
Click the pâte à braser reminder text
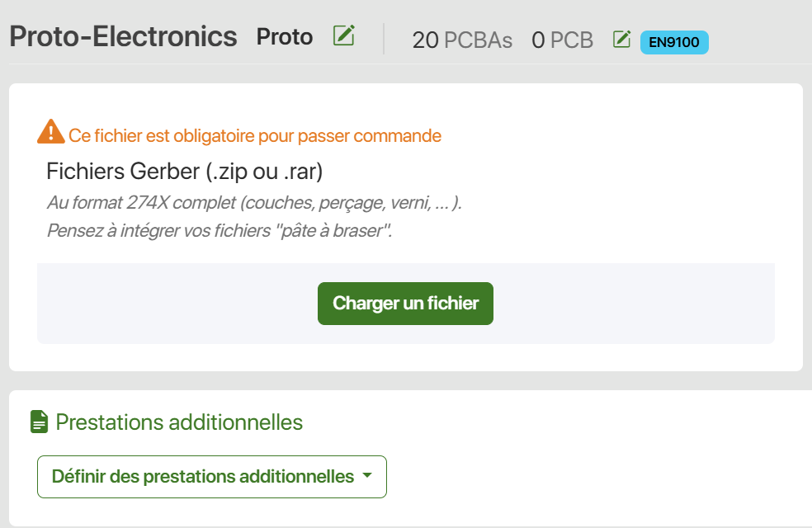[x=220, y=230]
